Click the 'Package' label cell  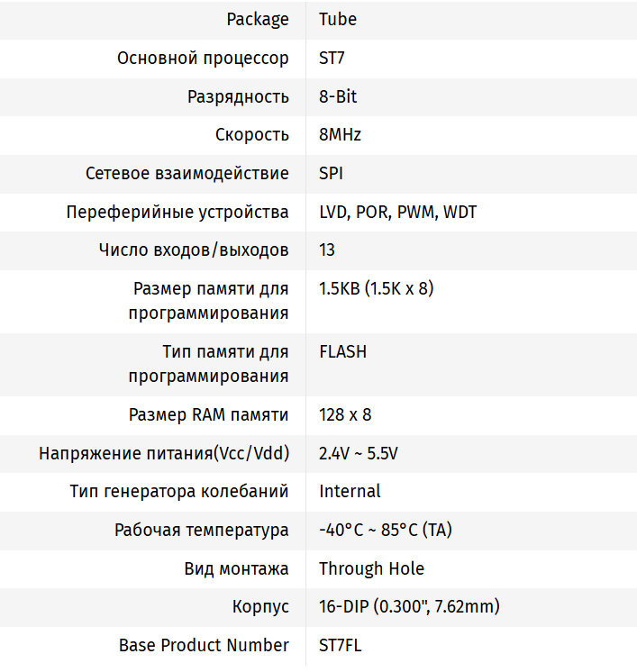(x=258, y=19)
